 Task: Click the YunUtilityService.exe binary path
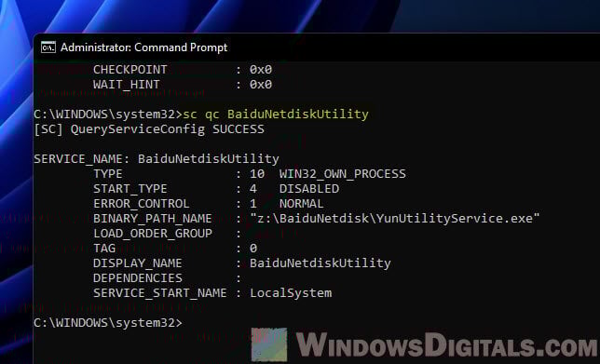[395, 219]
